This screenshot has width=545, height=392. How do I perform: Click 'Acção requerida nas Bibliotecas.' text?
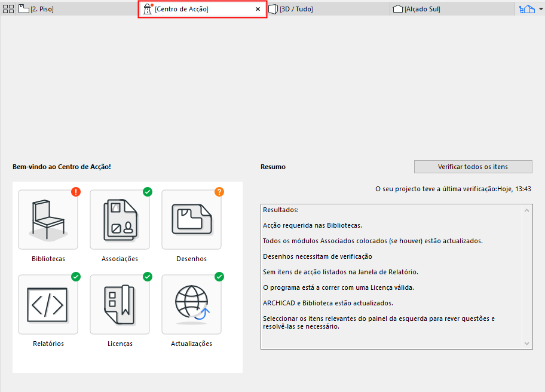(x=313, y=225)
